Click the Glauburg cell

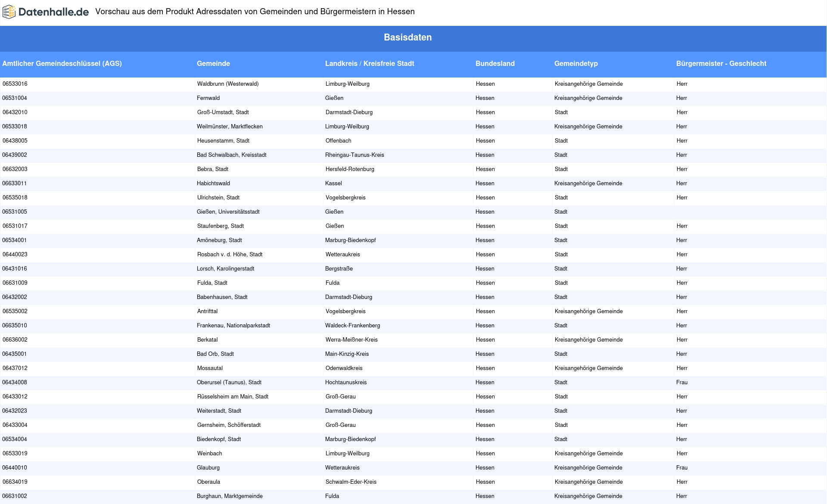pyautogui.click(x=208, y=468)
